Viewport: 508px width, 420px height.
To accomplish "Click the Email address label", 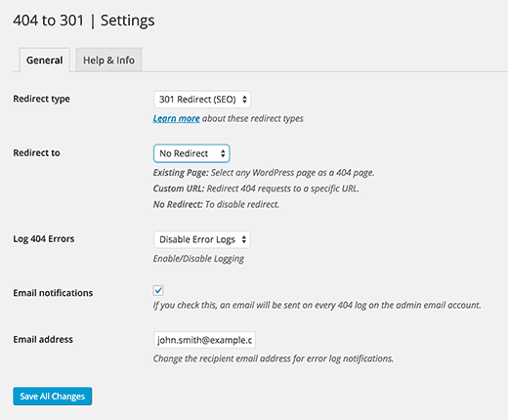I will coord(43,339).
